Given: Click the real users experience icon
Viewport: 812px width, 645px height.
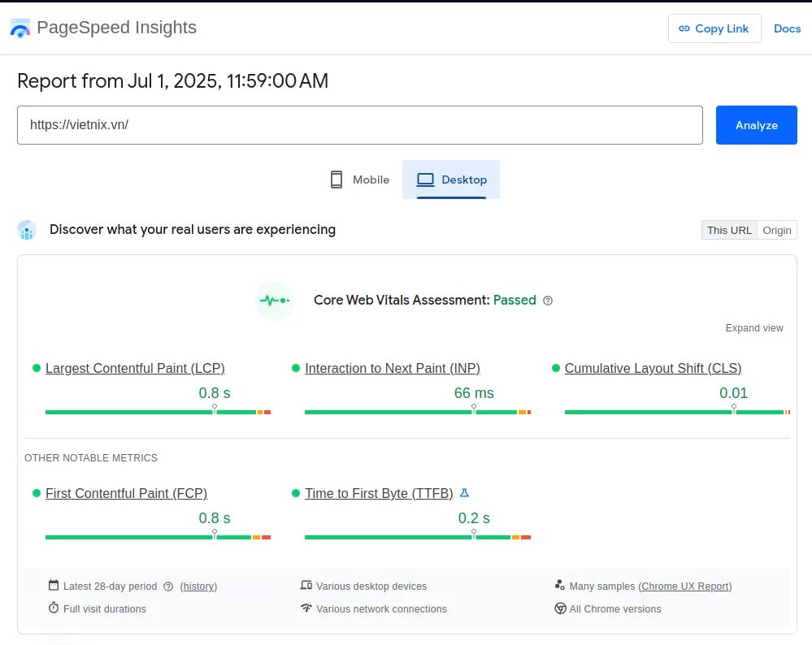Looking at the screenshot, I should point(27,230).
